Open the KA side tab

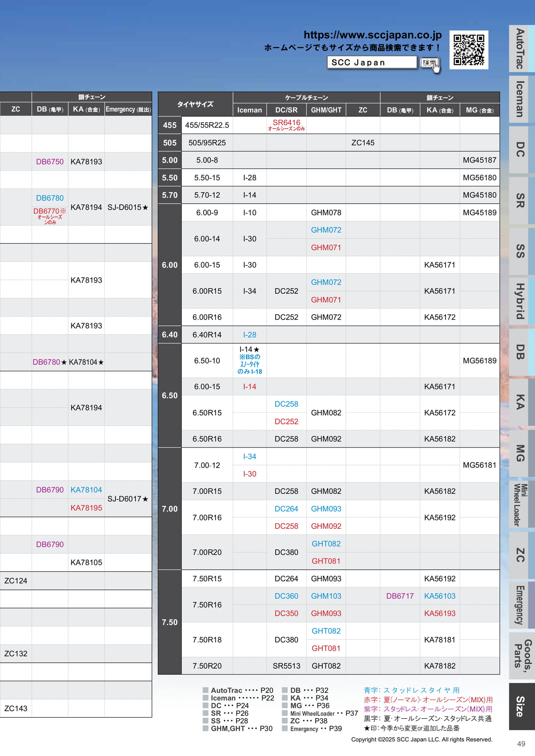click(521, 402)
